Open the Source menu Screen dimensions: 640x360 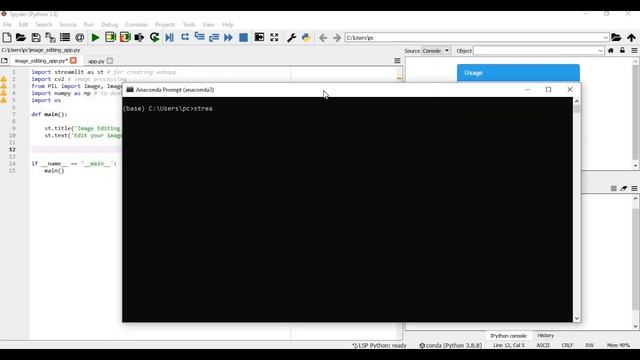pos(68,24)
